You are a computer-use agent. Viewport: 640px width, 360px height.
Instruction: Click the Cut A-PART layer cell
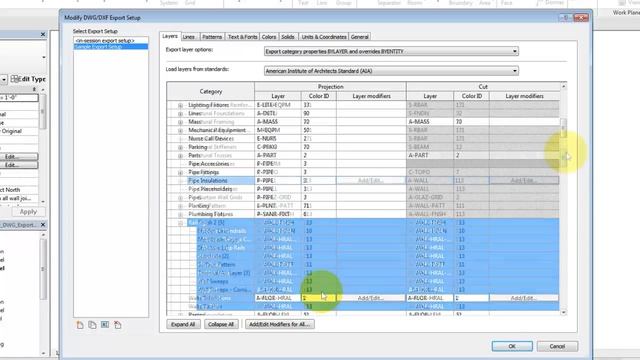(x=430, y=156)
